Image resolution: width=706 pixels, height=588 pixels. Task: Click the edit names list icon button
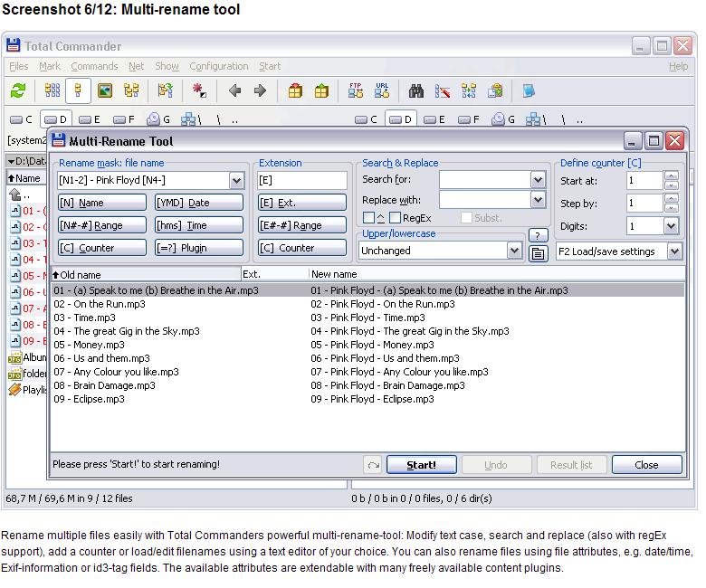pyautogui.click(x=538, y=253)
